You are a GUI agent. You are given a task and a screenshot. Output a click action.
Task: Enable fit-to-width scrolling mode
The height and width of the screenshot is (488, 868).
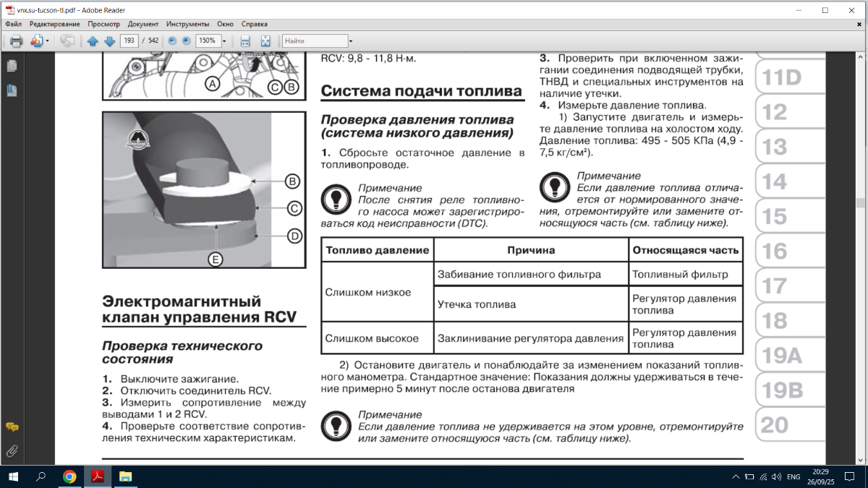pyautogui.click(x=245, y=41)
